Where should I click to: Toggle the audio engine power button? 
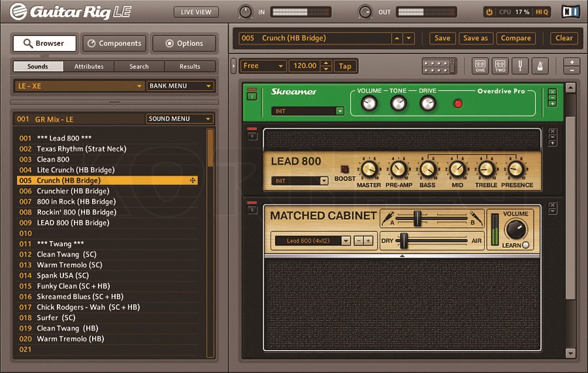[489, 12]
